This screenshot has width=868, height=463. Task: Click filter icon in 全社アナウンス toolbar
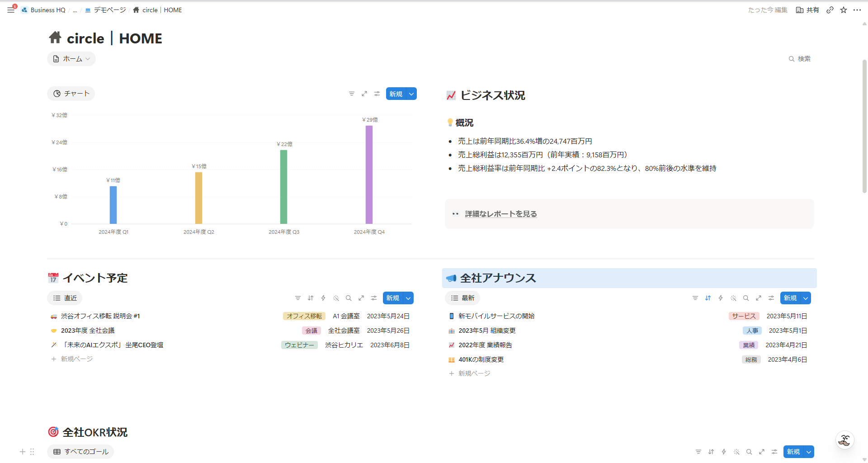(x=695, y=298)
